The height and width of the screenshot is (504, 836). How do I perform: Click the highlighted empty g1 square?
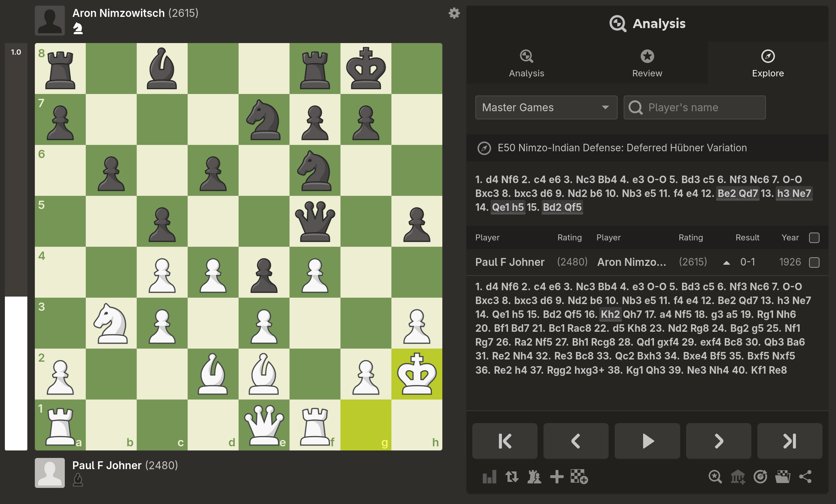point(366,425)
